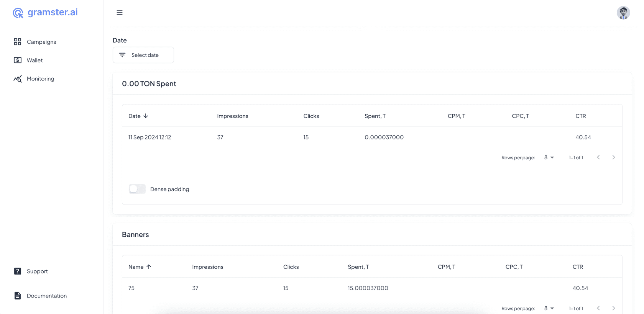Click the Support question mark icon

pos(18,271)
